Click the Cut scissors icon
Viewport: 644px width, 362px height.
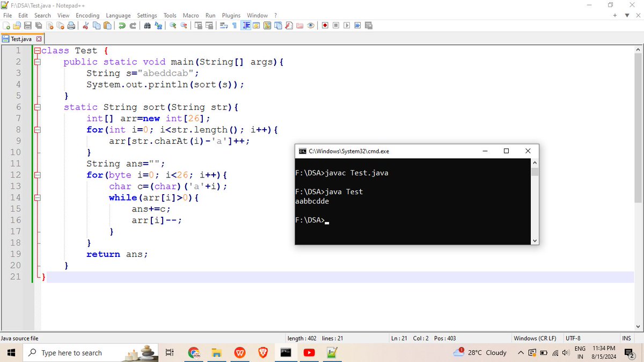[x=85, y=26]
